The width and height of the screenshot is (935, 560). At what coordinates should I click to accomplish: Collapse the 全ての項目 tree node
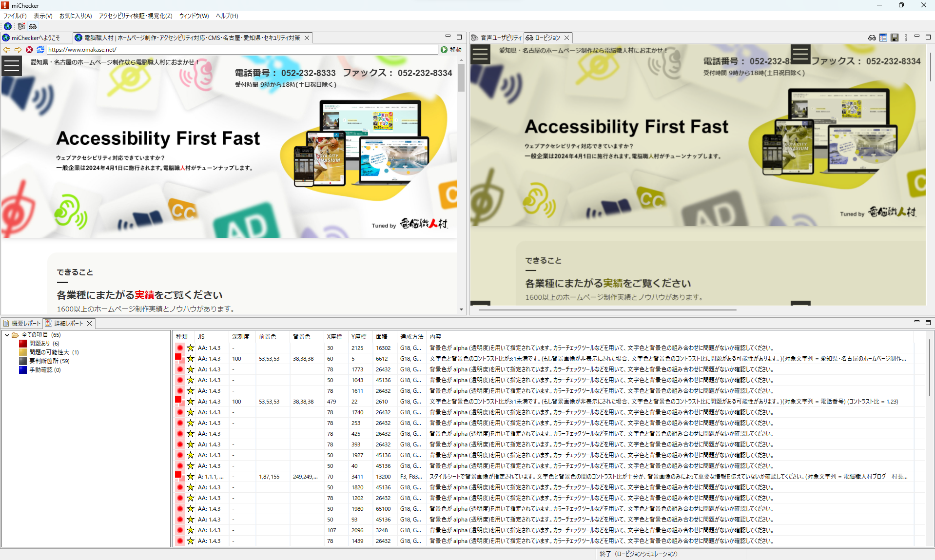pyautogui.click(x=7, y=335)
